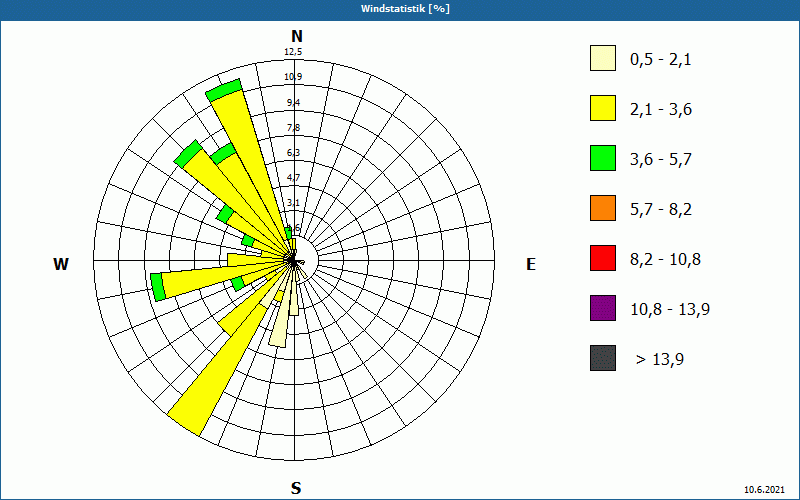This screenshot has width=800, height=500.
Task: Click the 'Windstatistik [%]' title bar
Action: coord(400,9)
